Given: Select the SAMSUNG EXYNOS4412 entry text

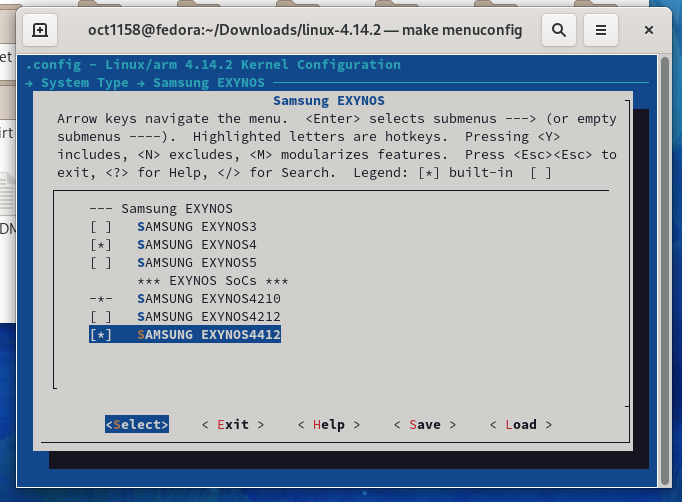Looking at the screenshot, I should 209,335.
